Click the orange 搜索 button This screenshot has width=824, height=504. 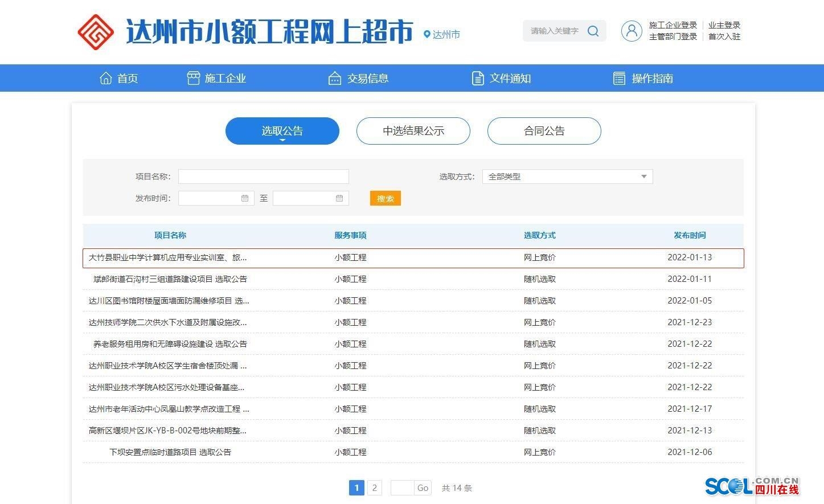(x=386, y=198)
